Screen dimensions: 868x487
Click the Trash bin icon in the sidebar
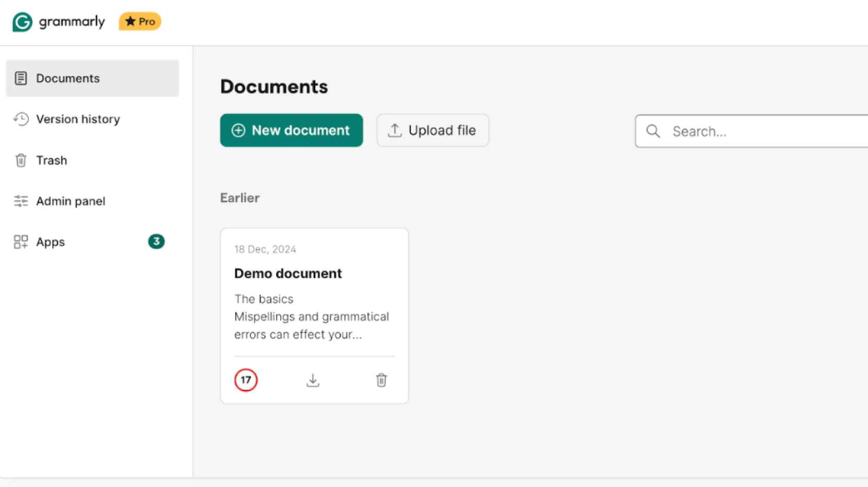[x=21, y=160]
